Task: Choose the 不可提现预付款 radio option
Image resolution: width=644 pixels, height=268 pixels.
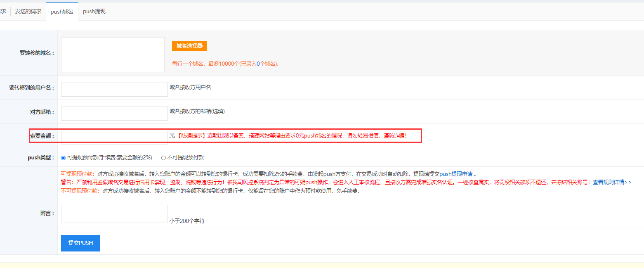Action: [x=163, y=158]
